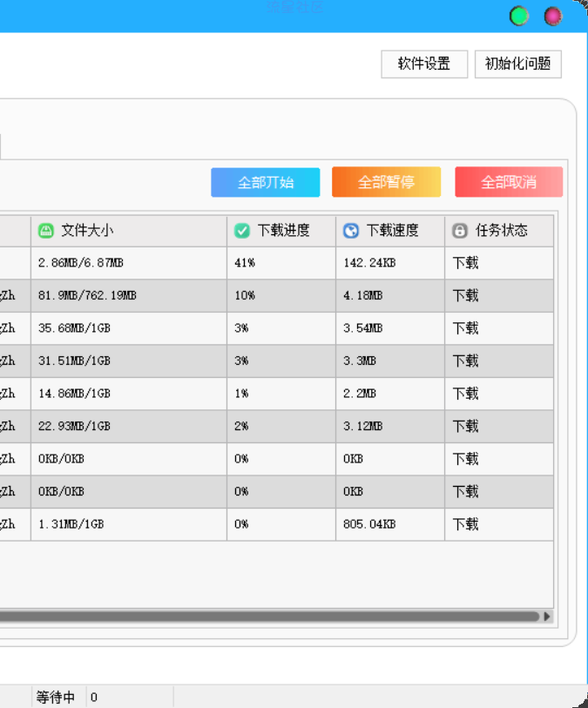Image resolution: width=588 pixels, height=708 pixels.
Task: Click the 41% progress cell
Action: click(x=281, y=263)
